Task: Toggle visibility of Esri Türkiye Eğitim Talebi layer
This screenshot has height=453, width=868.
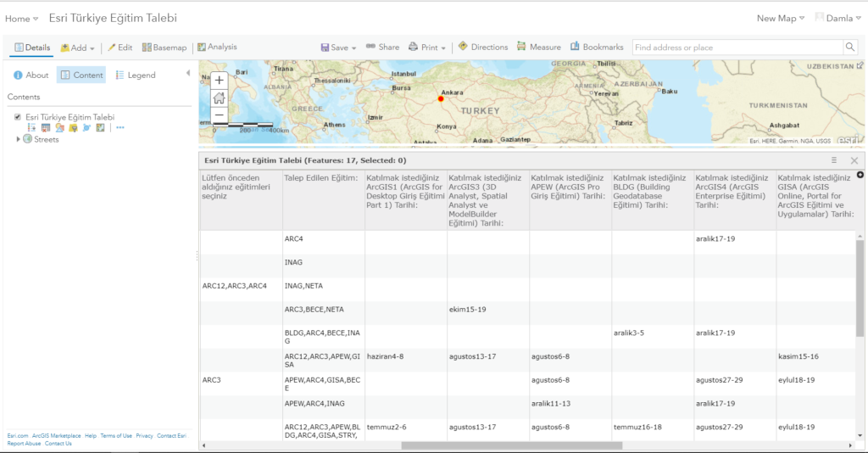Action: 18,117
